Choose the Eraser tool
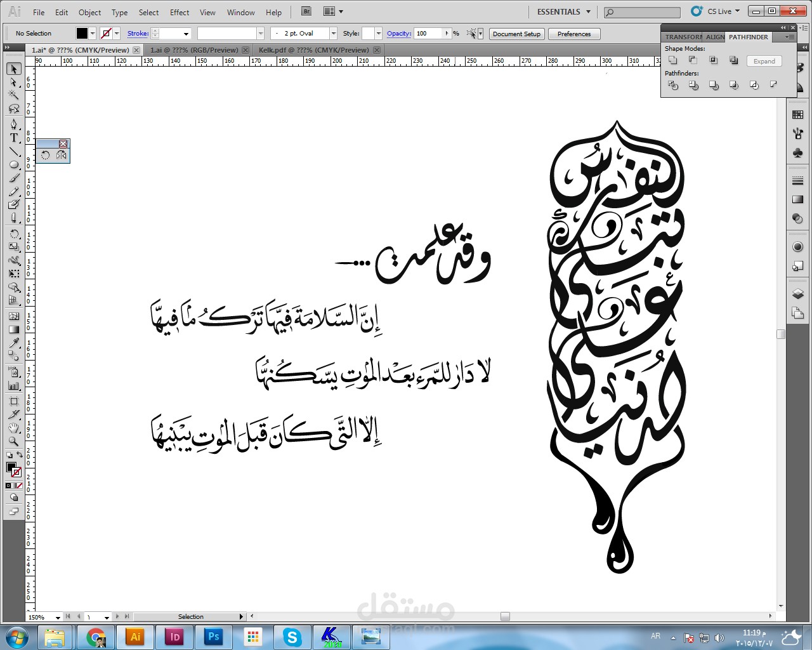Viewport: 812px width, 650px height. click(13, 218)
